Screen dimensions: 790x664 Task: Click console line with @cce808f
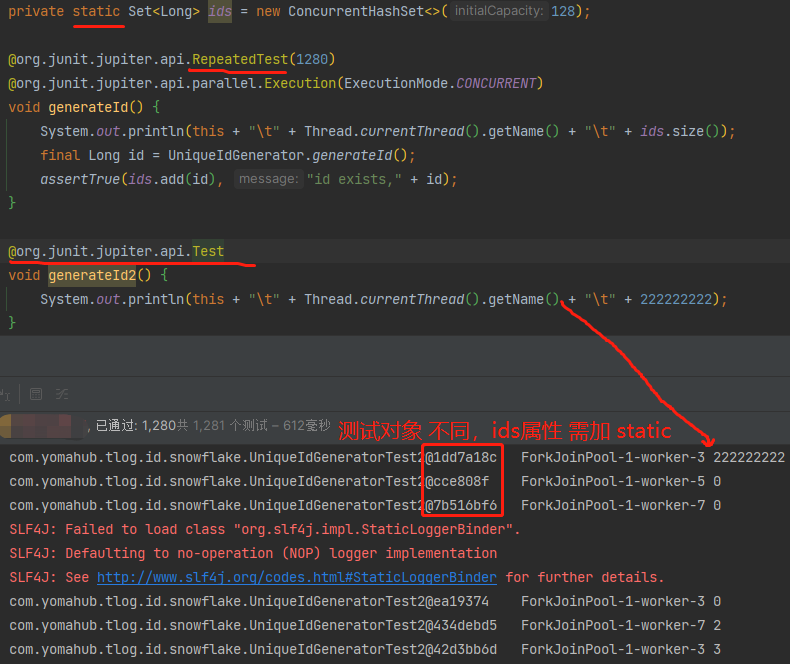tap(365, 482)
